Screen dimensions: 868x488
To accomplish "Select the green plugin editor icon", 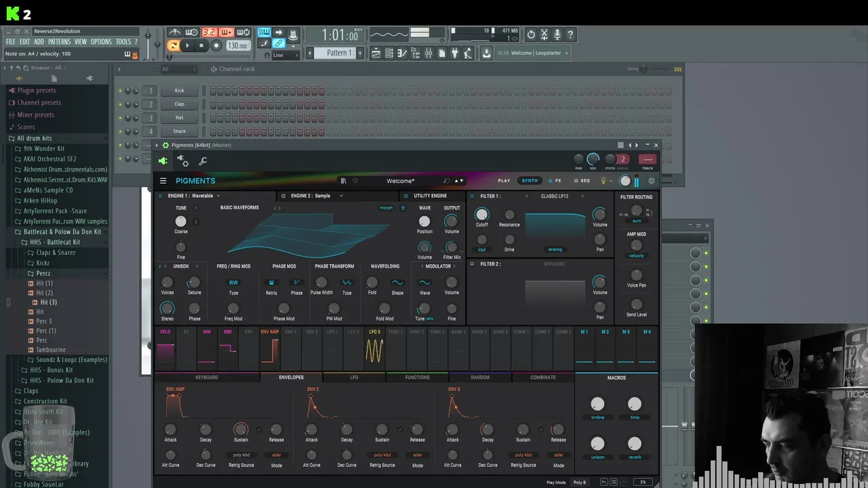I will point(163,161).
